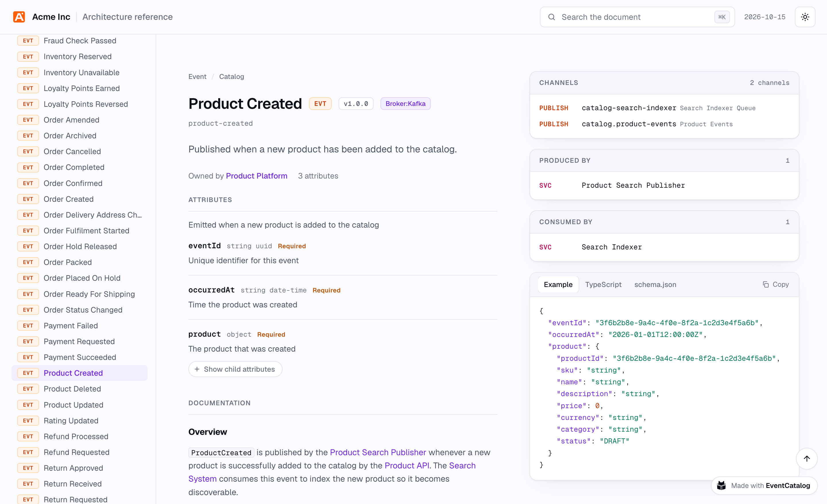Select Refund Processed in sidebar

(80, 436)
